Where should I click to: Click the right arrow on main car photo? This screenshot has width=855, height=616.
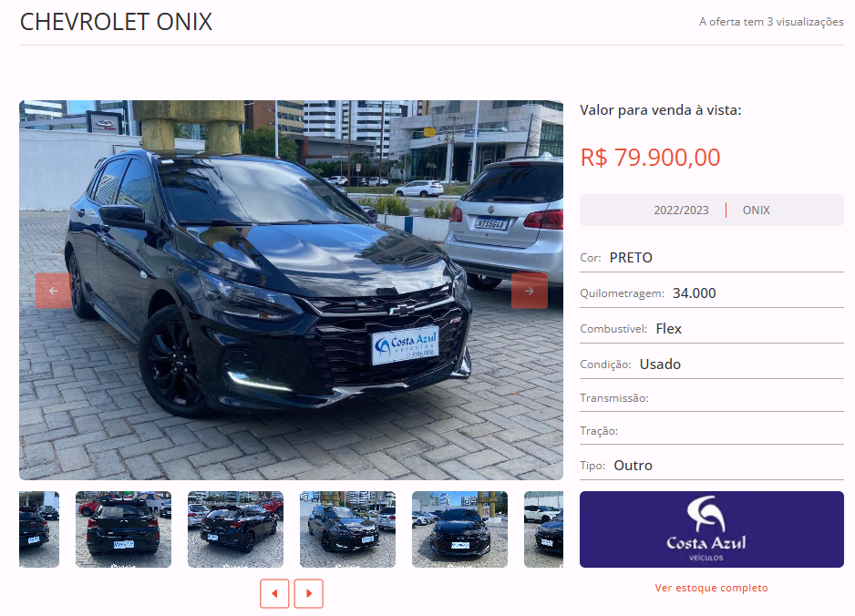pos(530,291)
